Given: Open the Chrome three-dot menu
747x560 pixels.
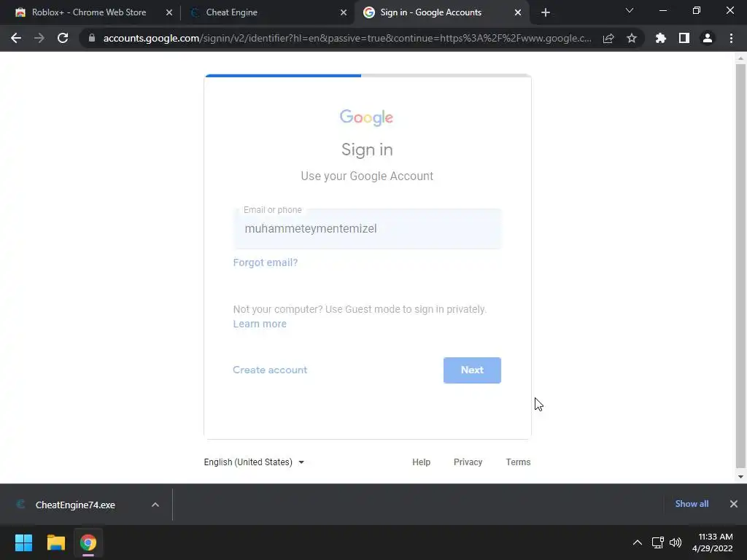Looking at the screenshot, I should click(731, 38).
